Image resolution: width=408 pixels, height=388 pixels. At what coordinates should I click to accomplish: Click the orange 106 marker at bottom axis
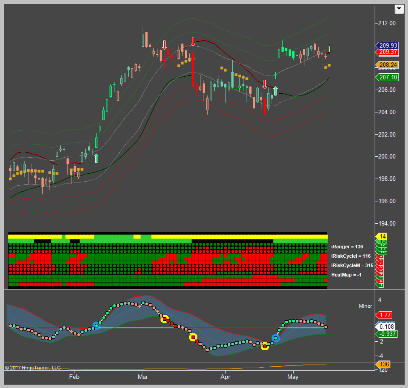point(383,364)
